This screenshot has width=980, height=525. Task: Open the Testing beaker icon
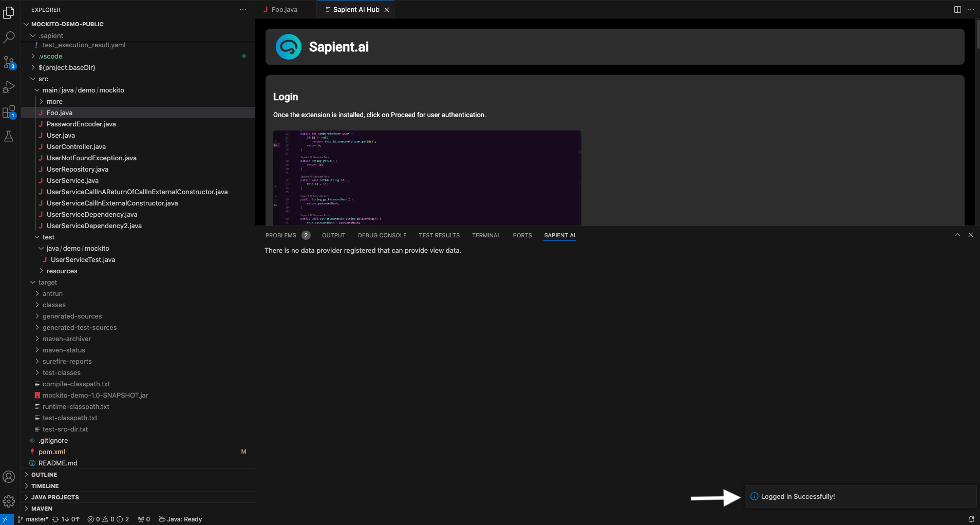[x=9, y=136]
